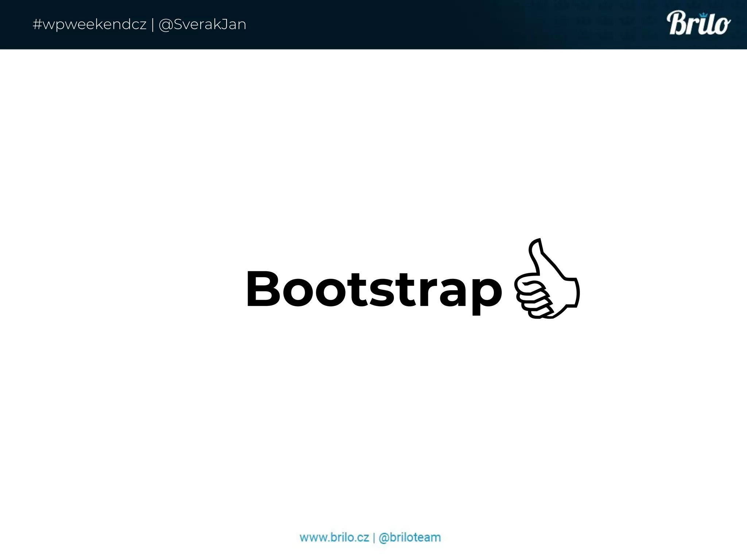Viewport: 747px width, 560px height.
Task: Select the #wpweekendcz hashtag text
Action: 90,25
